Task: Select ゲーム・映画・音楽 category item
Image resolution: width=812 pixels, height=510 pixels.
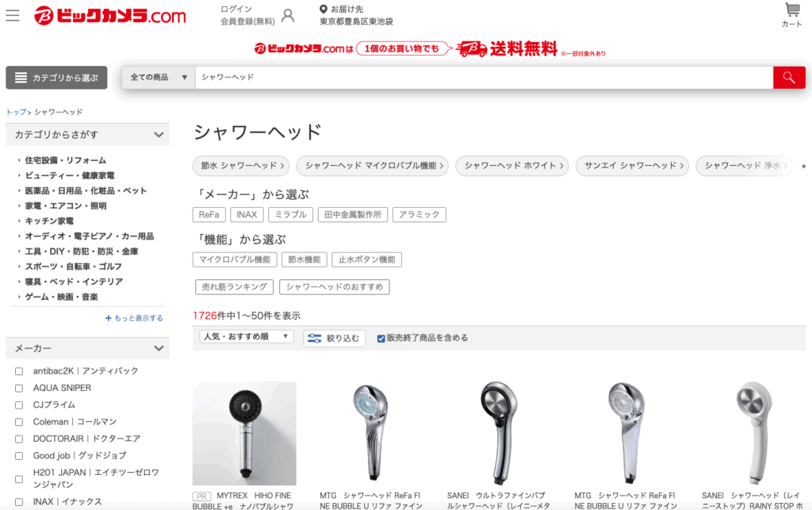Action: pos(61,297)
